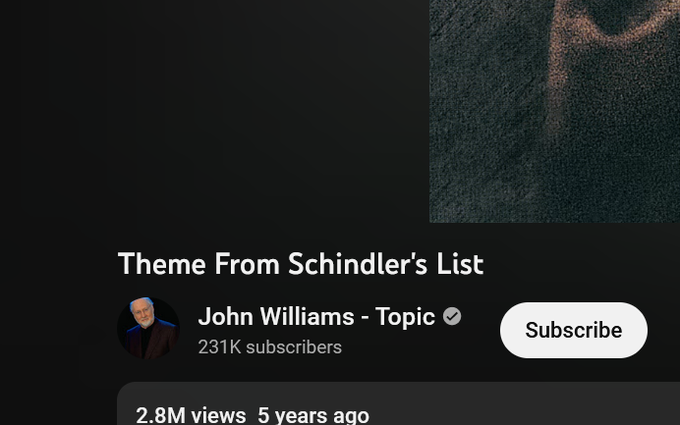
Task: Open the John Williams - Topic channel link
Action: [317, 317]
